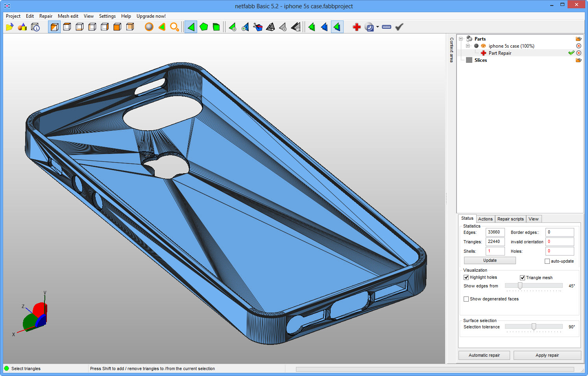Screen dimensions: 588x376
Task: Click the add primitive shapes toolbar icon
Action: (22, 27)
